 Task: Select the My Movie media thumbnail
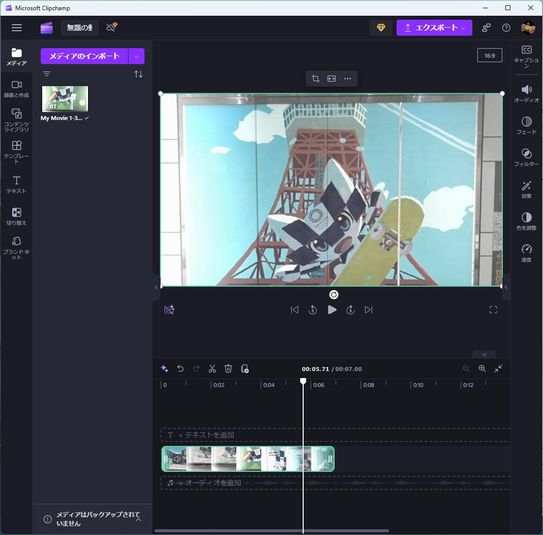tap(65, 99)
